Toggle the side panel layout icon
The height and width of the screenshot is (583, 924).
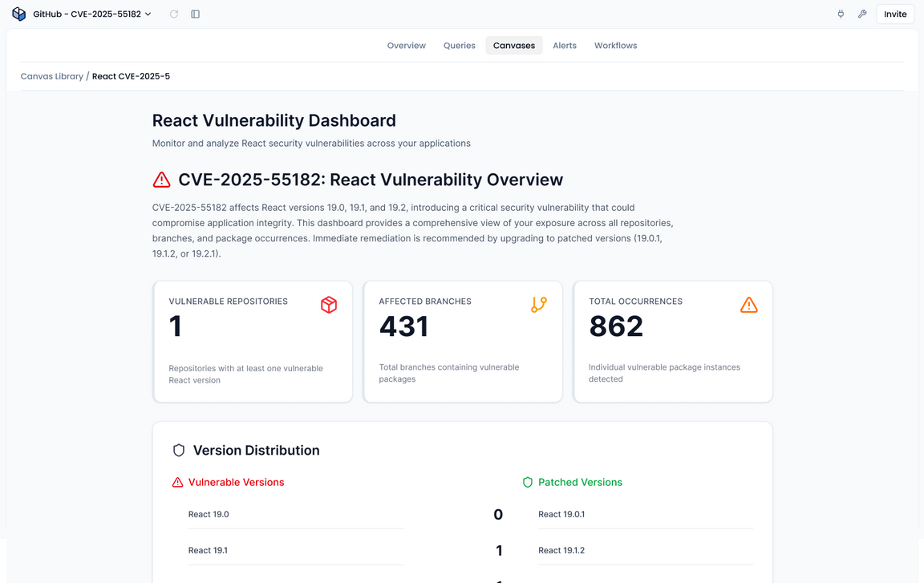(x=195, y=14)
